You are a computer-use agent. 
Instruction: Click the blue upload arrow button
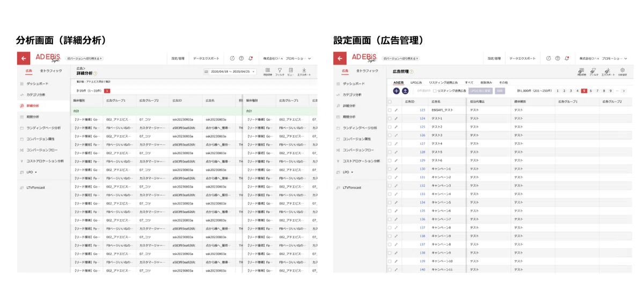pyautogui.click(x=405, y=91)
